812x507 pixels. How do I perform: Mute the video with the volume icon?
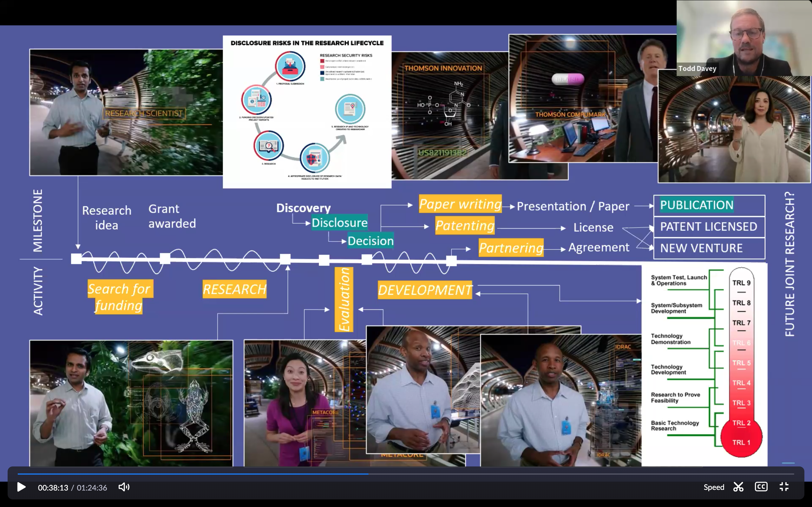coord(124,487)
